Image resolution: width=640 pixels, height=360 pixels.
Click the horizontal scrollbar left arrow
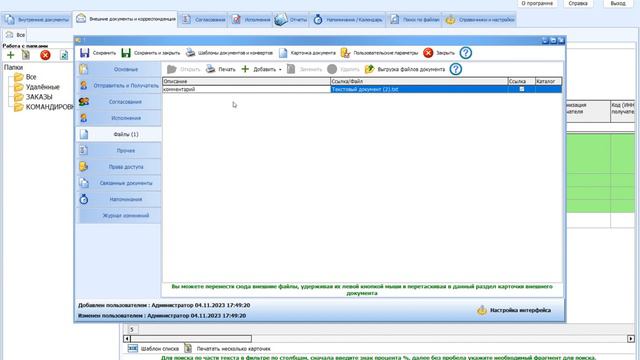click(127, 339)
